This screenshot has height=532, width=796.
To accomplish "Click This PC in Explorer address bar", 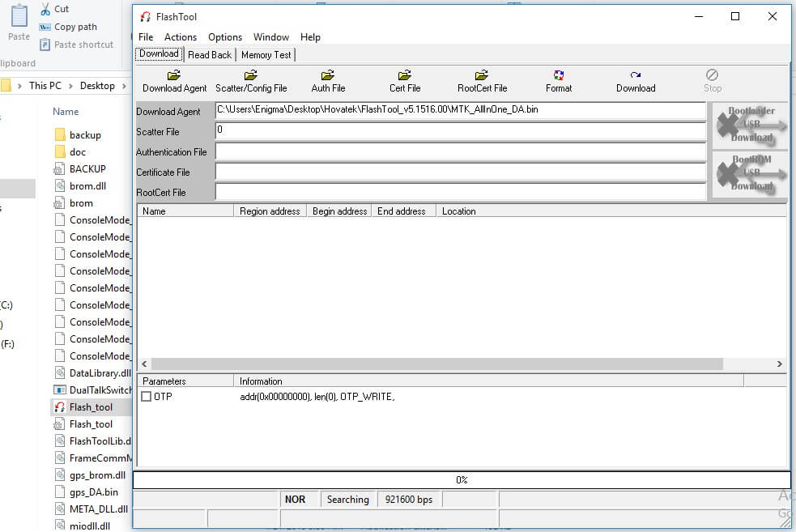I will [x=45, y=86].
